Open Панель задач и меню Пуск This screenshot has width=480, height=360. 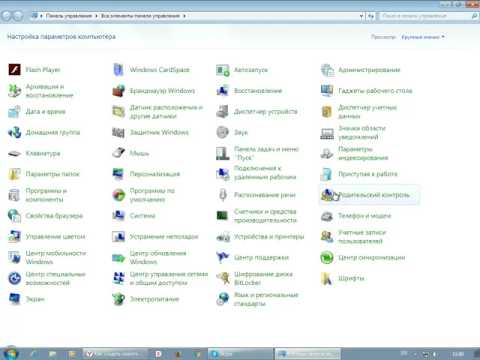266,153
